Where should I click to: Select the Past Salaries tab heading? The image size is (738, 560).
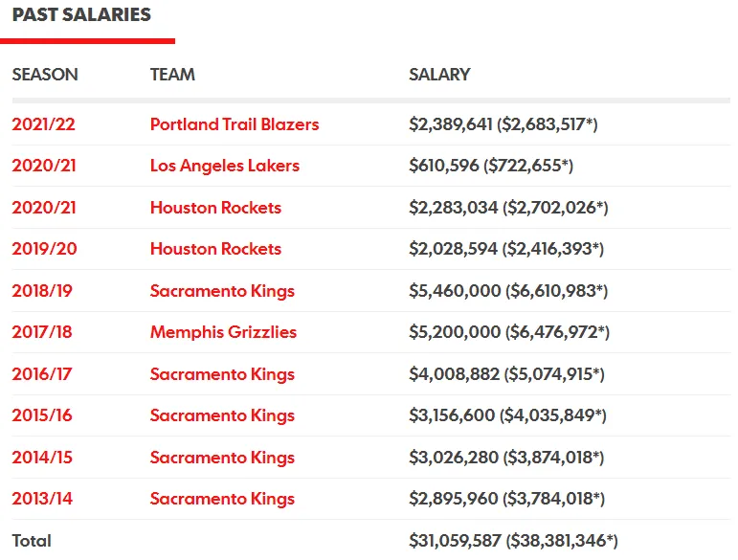pos(81,14)
